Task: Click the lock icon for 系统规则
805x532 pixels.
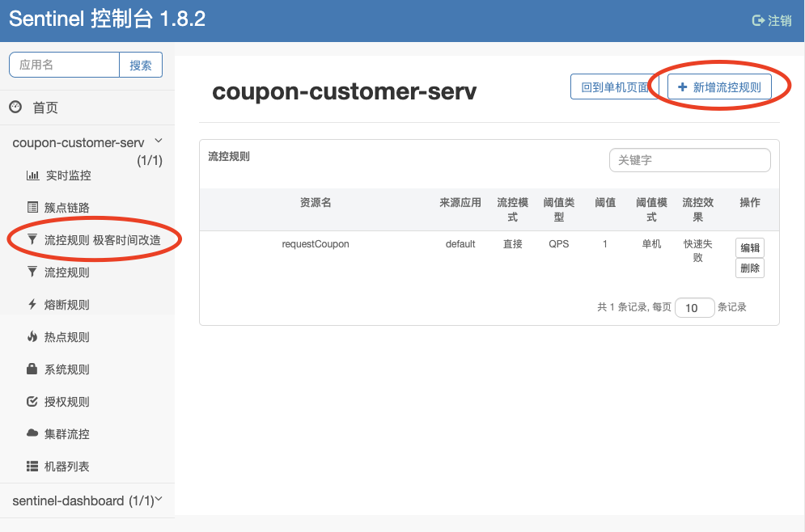Action: coord(32,369)
